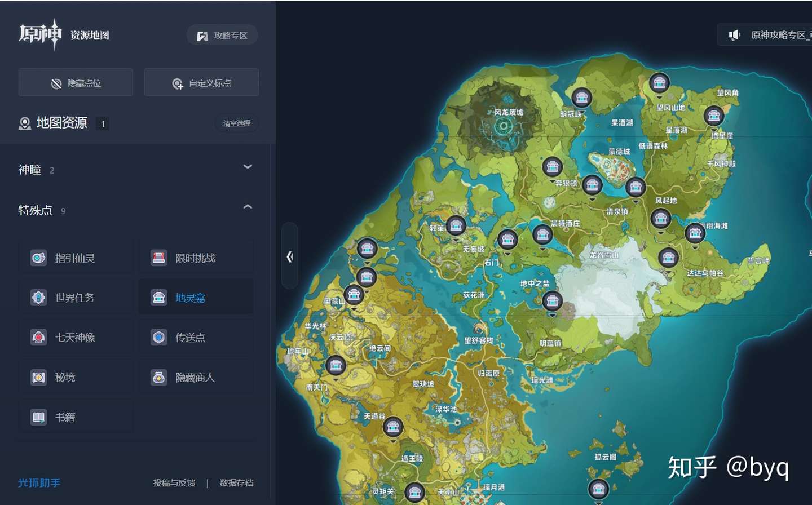Select the shrine marker below the 孤云阁 label
Viewport: 812px width, 505px height.
coord(598,488)
